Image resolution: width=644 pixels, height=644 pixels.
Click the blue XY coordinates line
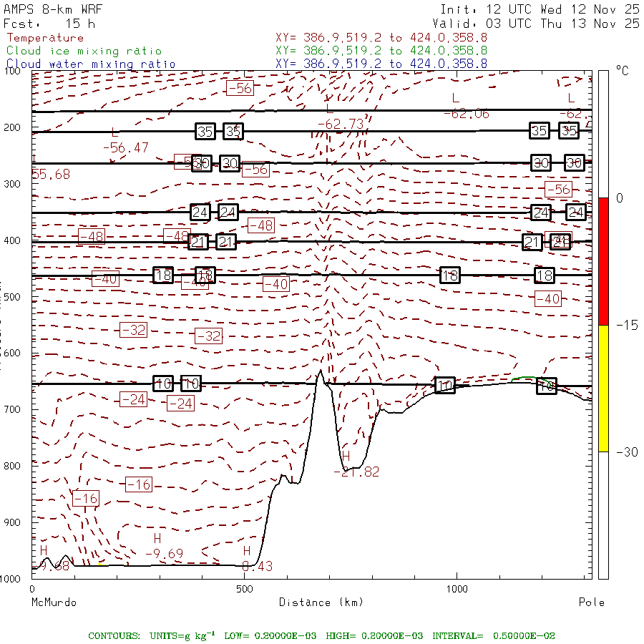point(381,64)
